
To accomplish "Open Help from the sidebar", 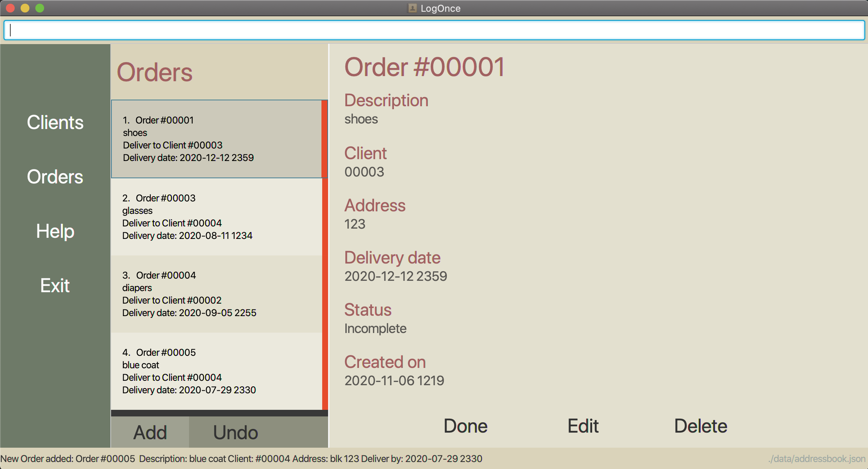I will [x=55, y=231].
